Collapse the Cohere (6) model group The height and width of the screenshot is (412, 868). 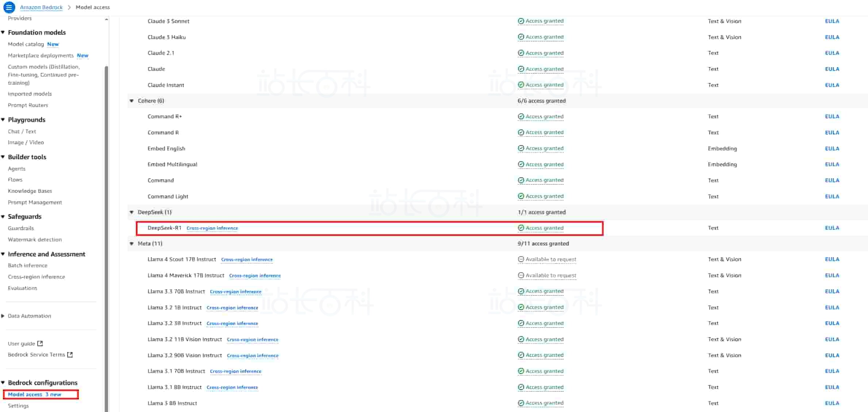(x=132, y=101)
